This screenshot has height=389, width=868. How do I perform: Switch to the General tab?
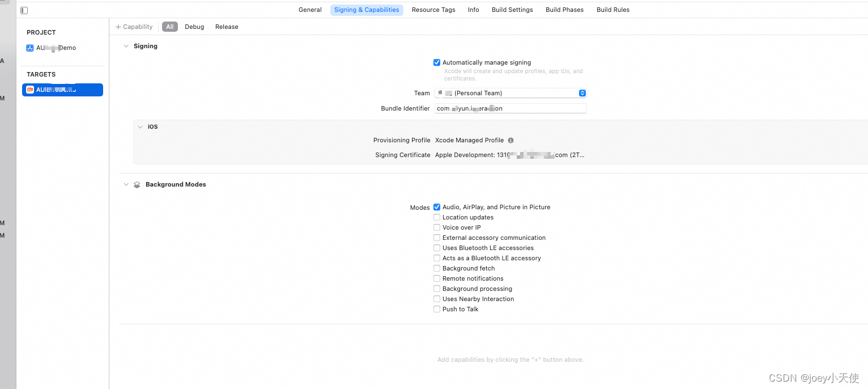click(310, 10)
